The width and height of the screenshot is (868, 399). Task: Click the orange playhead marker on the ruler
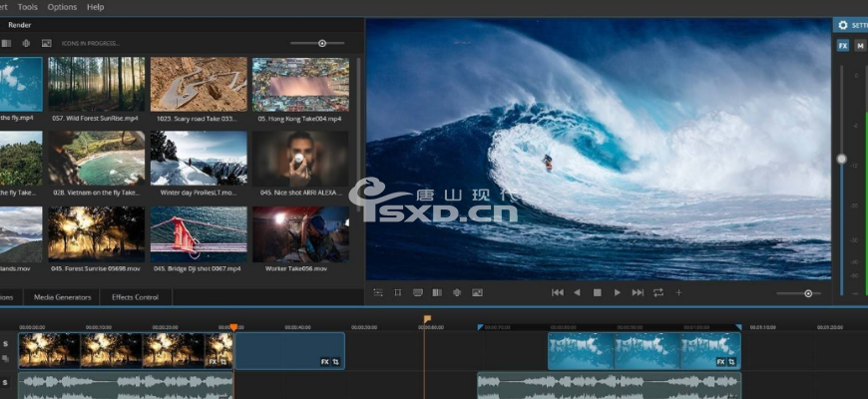(233, 327)
